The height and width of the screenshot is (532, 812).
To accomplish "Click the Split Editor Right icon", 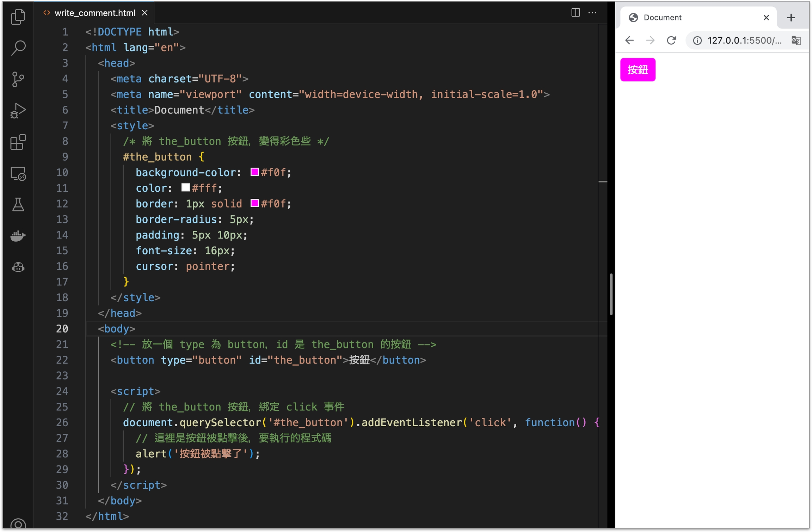I will (x=575, y=13).
